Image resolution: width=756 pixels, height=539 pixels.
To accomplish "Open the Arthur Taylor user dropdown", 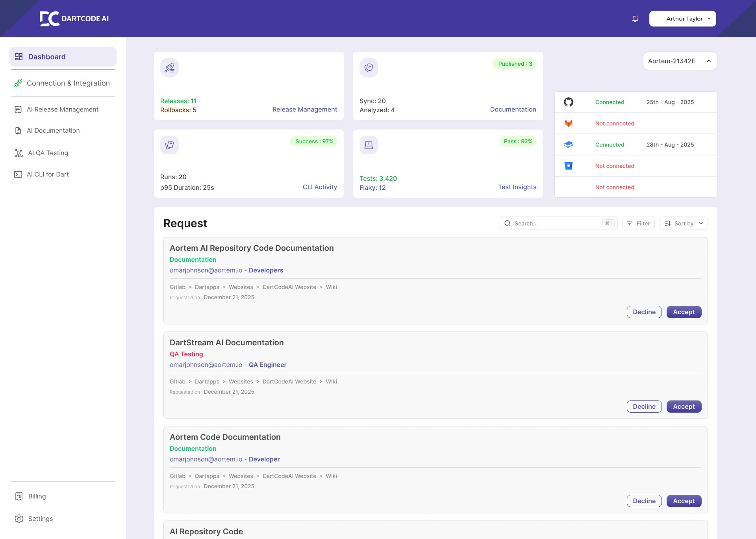I will click(683, 19).
